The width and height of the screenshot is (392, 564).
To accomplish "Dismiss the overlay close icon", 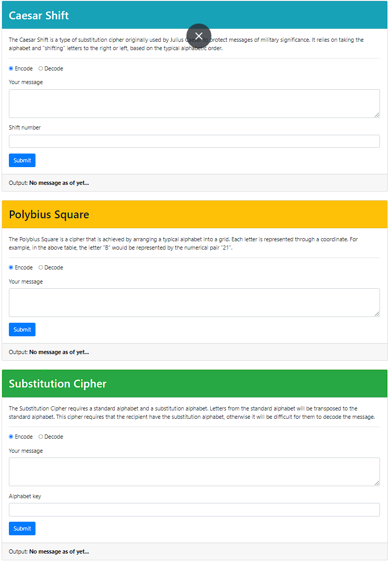I will click(199, 36).
